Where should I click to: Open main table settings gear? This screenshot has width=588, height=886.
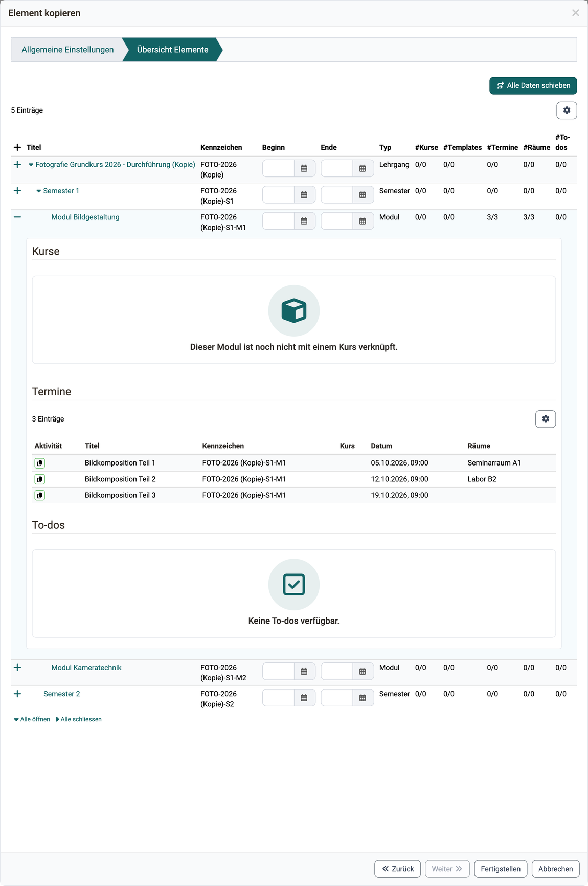567,110
